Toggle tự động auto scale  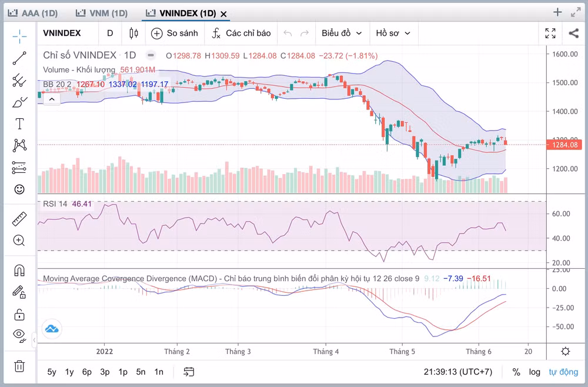563,372
